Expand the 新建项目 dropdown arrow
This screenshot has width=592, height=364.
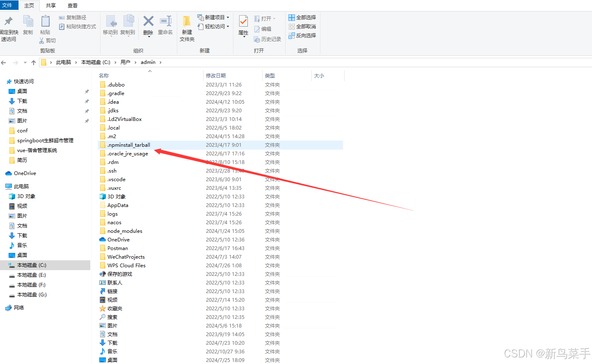228,17
